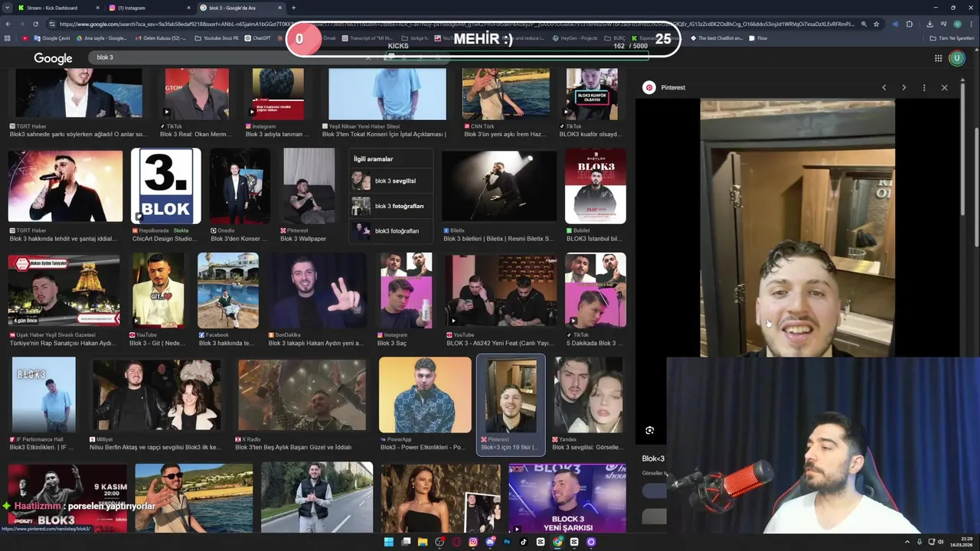The image size is (980, 551).
Task: Open system clock showing 21:29
Action: pyautogui.click(x=961, y=542)
